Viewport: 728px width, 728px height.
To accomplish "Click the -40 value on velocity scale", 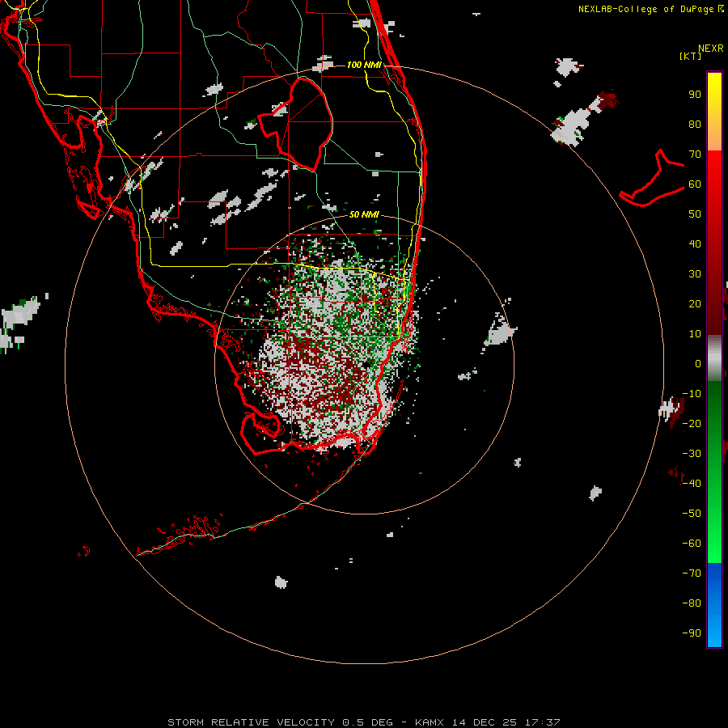I will coord(692,484).
